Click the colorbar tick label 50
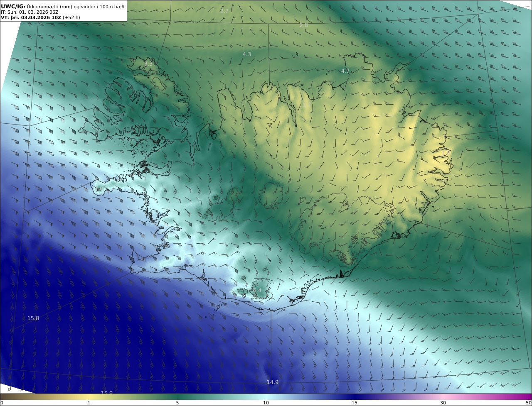This screenshot has width=532, height=406. click(528, 403)
